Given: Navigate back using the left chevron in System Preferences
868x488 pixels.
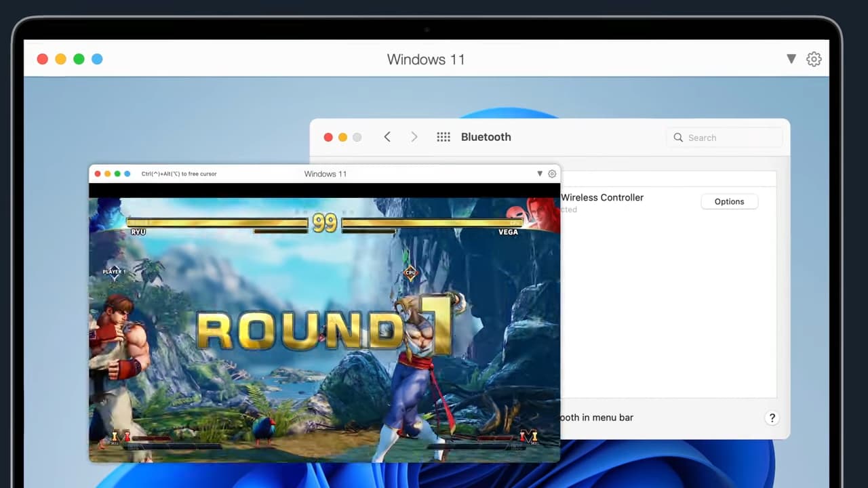Looking at the screenshot, I should click(x=387, y=137).
